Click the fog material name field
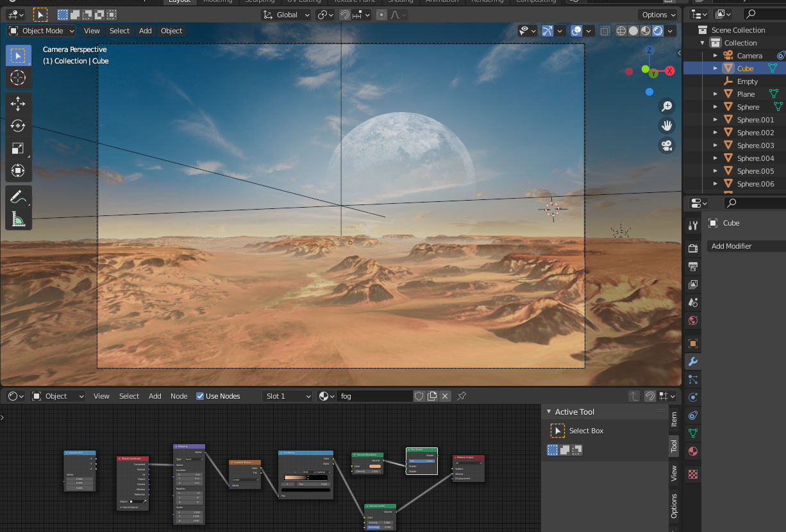 (x=375, y=396)
